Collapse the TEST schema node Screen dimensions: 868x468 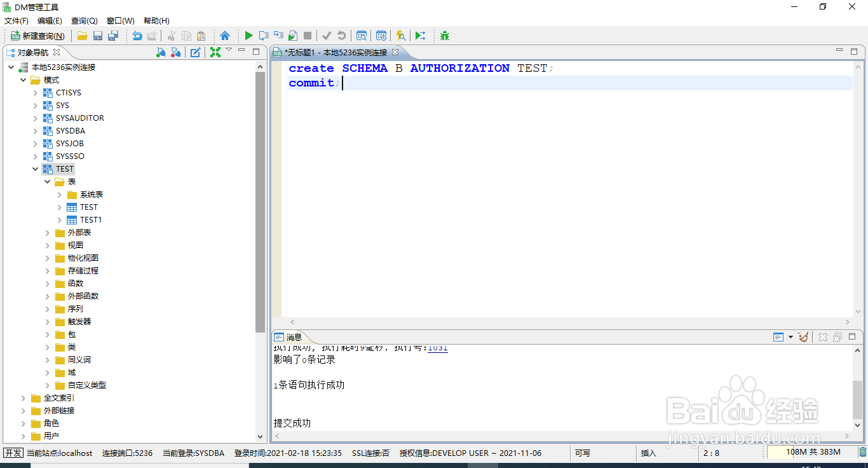click(x=35, y=169)
